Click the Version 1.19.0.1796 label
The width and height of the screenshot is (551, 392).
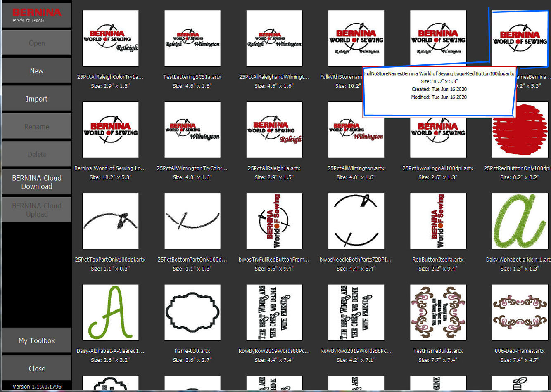37,387
